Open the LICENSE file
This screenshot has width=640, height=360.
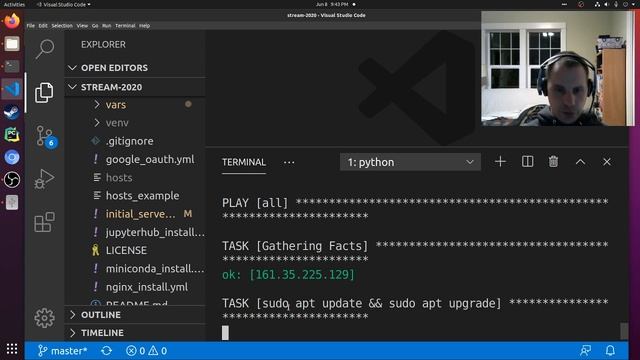pos(135,250)
